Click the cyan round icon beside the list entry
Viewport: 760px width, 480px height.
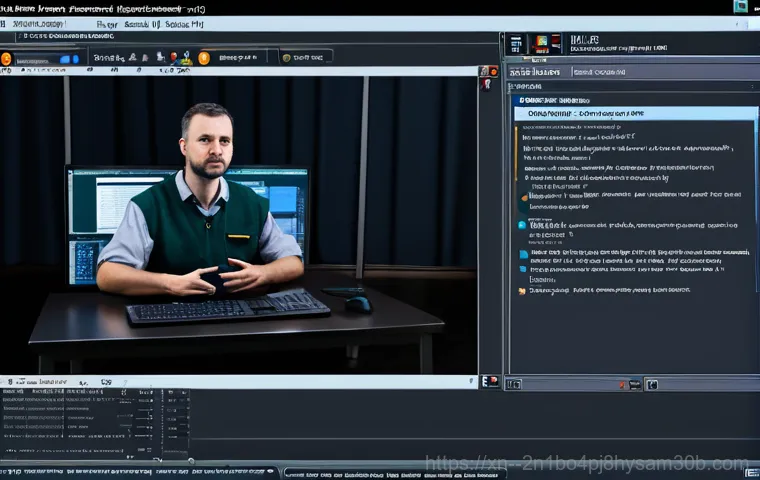point(522,225)
